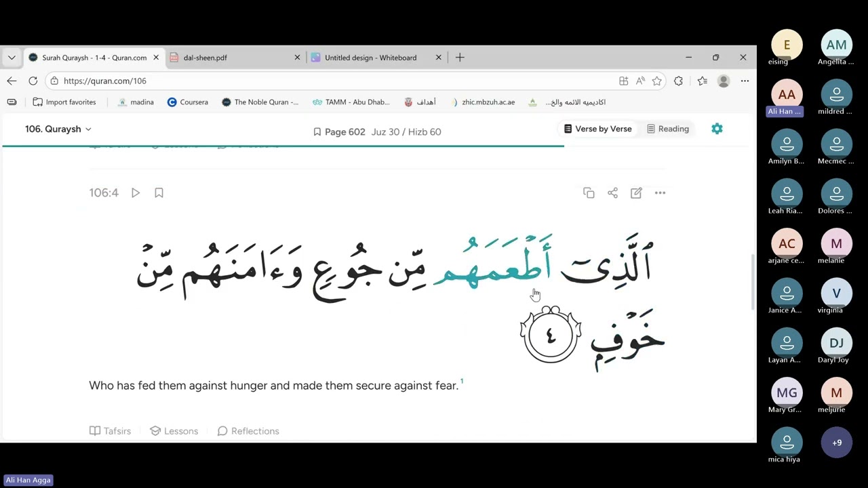Open notes edit icon for verse
Image resolution: width=868 pixels, height=488 pixels.
636,193
